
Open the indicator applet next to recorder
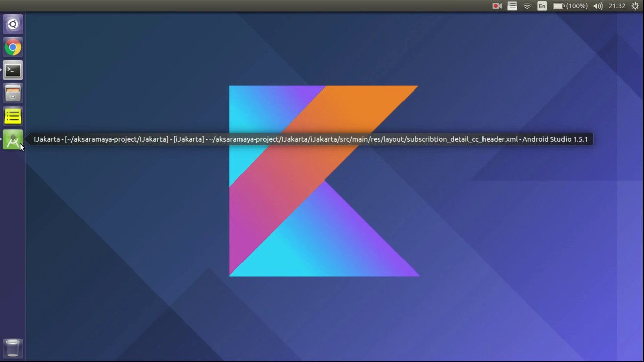512,6
